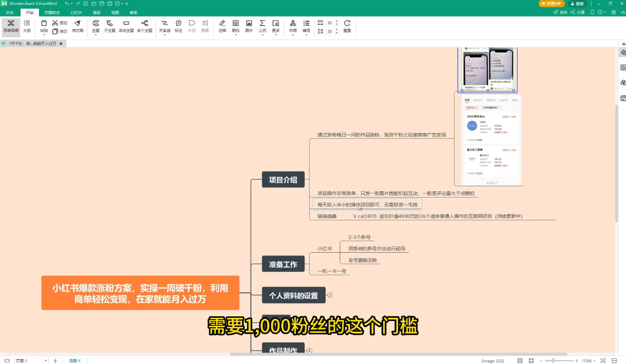This screenshot has width=626, height=364.
Task: Switch to Outline view mode
Action: click(x=26, y=27)
